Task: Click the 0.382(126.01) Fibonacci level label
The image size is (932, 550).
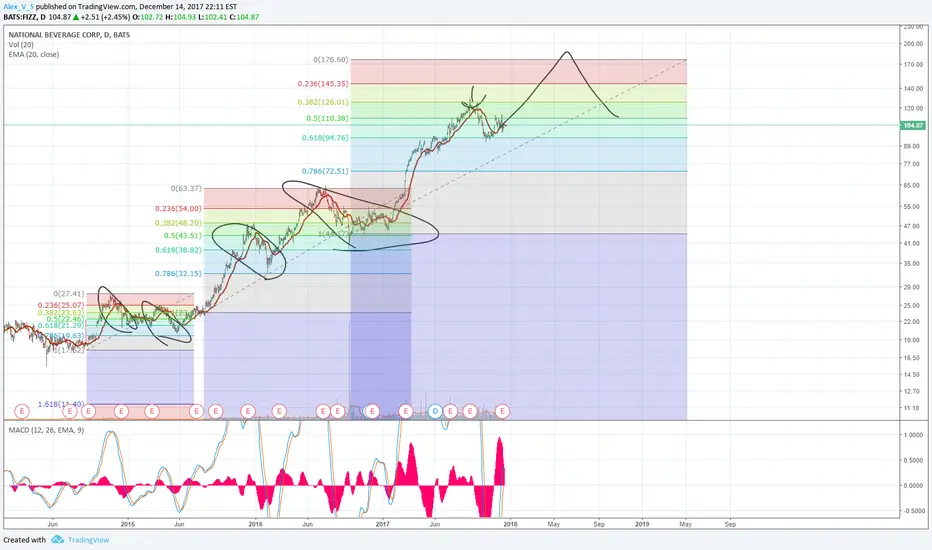Action: click(323, 102)
